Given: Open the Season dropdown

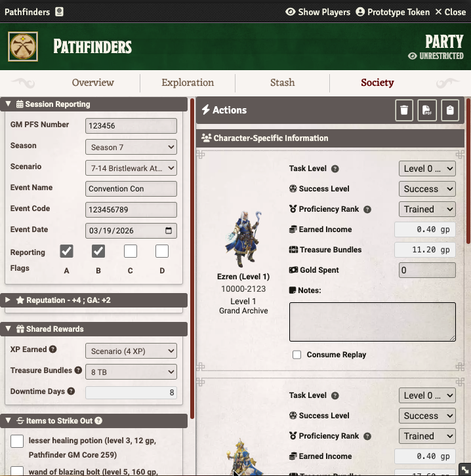Looking at the screenshot, I should tap(131, 147).
